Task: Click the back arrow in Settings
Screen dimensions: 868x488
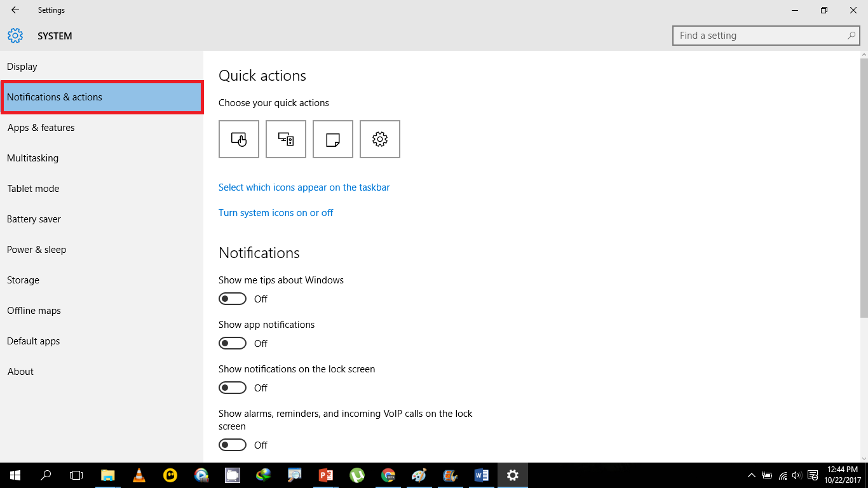Action: (14, 10)
